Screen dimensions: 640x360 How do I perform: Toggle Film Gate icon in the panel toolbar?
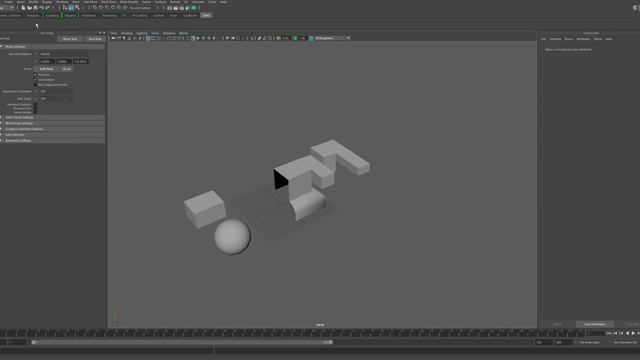tap(153, 38)
